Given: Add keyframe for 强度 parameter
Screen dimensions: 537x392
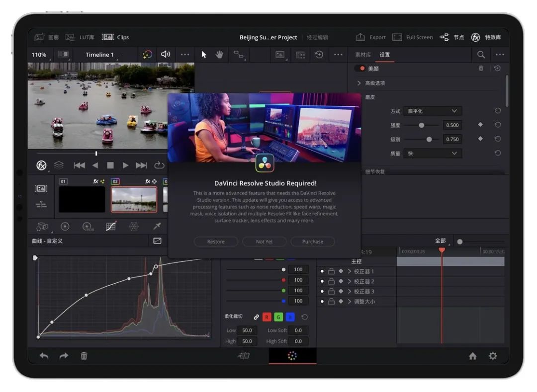Looking at the screenshot, I should pos(480,125).
